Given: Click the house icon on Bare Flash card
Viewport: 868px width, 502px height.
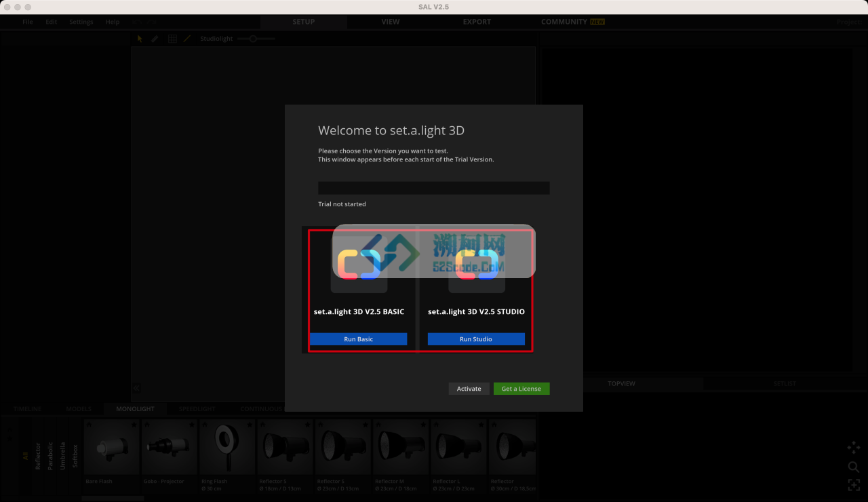Looking at the screenshot, I should click(x=90, y=425).
